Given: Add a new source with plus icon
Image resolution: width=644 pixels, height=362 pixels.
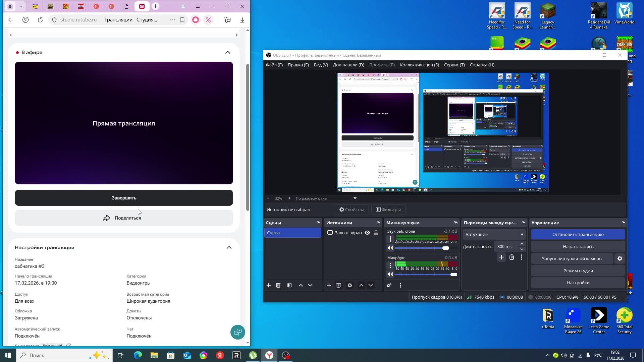Looking at the screenshot, I should [x=329, y=285].
